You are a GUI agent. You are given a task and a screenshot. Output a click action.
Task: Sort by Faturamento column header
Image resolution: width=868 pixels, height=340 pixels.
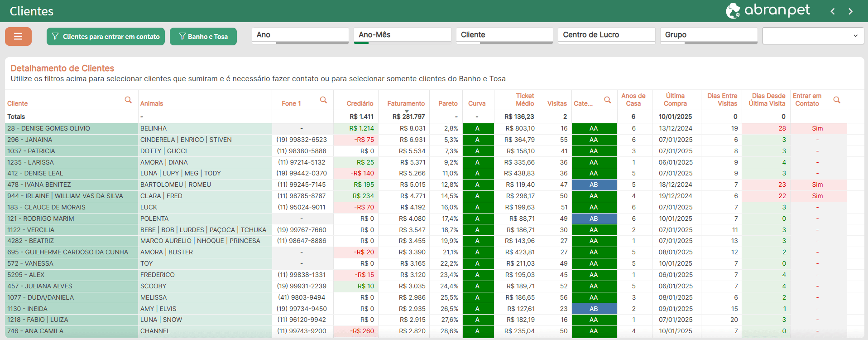[406, 103]
